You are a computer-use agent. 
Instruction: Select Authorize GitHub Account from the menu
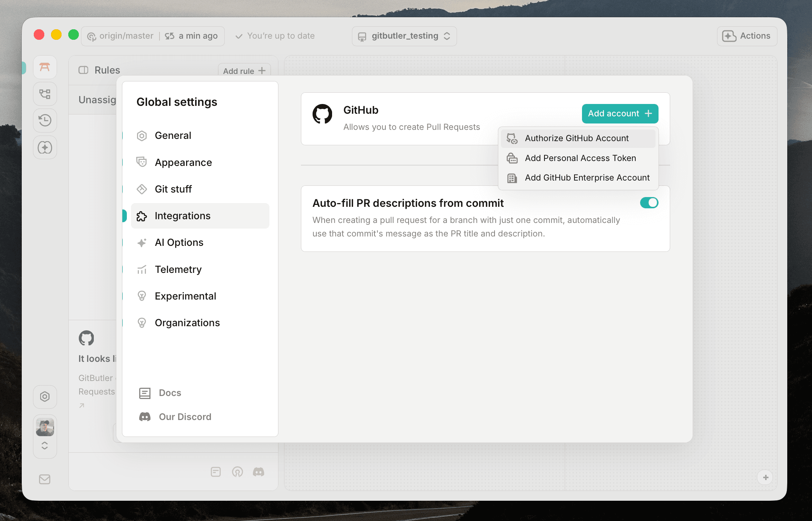576,138
